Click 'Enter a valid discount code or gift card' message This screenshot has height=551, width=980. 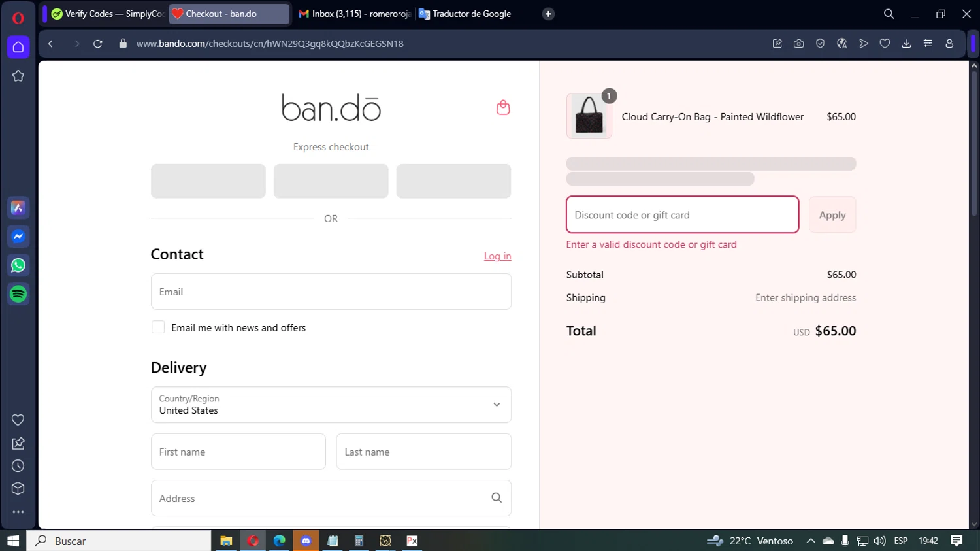coord(651,244)
